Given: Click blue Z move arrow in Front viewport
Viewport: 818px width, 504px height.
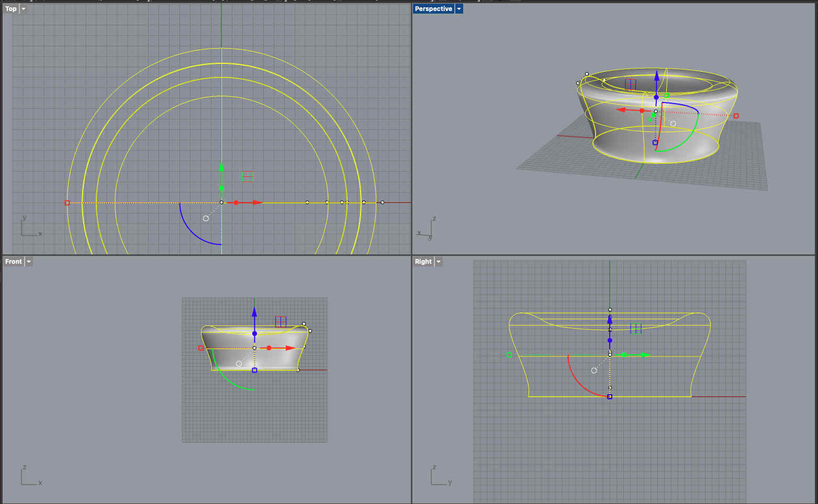Looking at the screenshot, I should (x=254, y=312).
